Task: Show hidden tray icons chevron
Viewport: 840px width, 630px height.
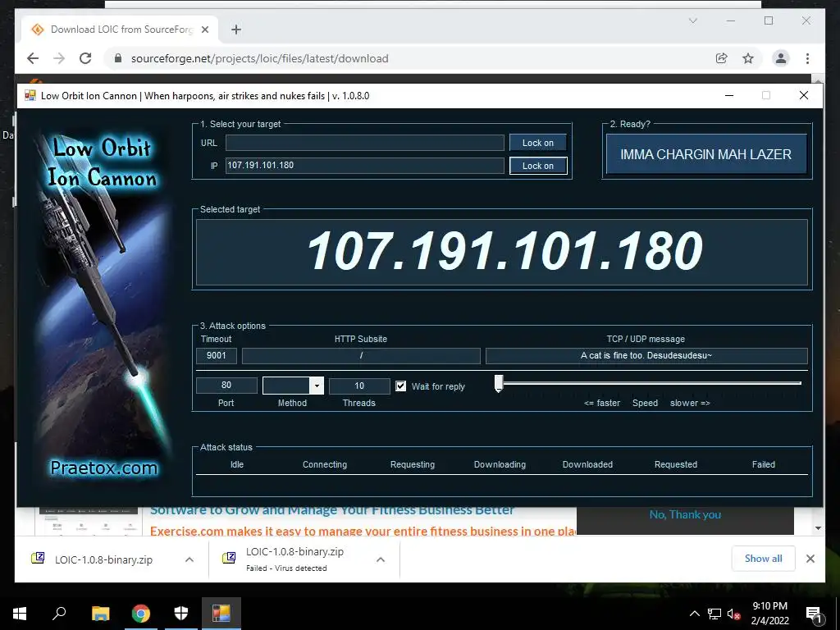Action: pos(694,614)
